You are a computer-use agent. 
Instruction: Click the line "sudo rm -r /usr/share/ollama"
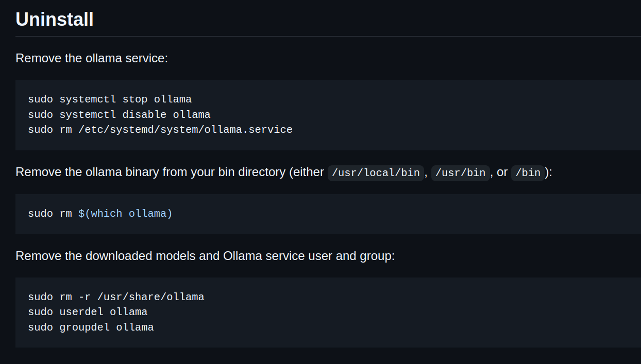pyautogui.click(x=116, y=297)
